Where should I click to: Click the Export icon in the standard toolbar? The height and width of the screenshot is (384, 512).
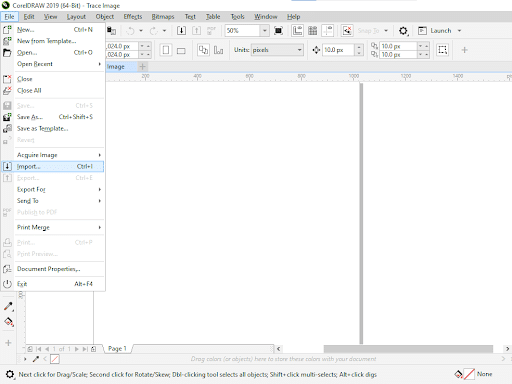(x=196, y=31)
